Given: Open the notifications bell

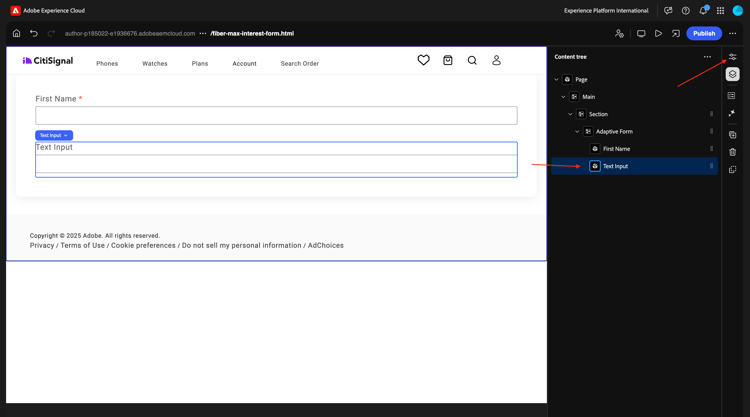Looking at the screenshot, I should pyautogui.click(x=703, y=10).
